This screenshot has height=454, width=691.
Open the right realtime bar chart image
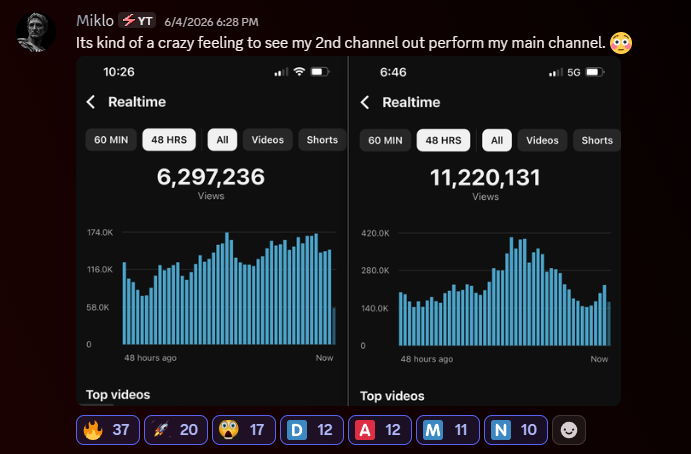coord(505,289)
